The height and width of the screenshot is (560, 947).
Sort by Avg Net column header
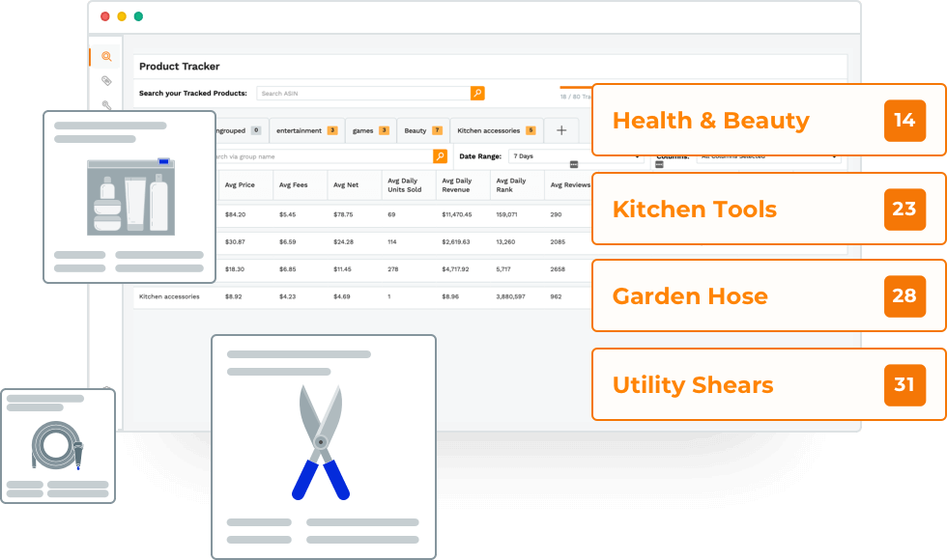[346, 185]
